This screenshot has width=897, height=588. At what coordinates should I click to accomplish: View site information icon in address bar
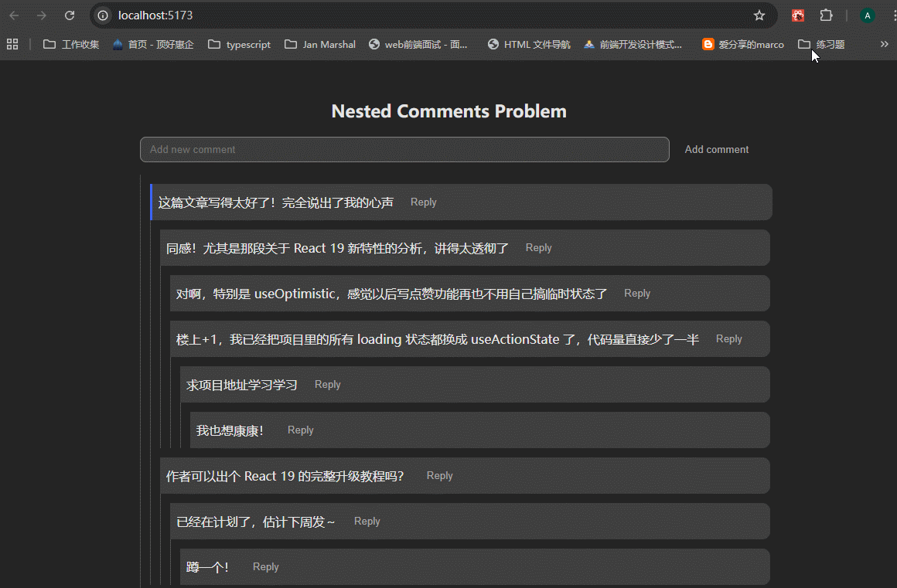103,15
